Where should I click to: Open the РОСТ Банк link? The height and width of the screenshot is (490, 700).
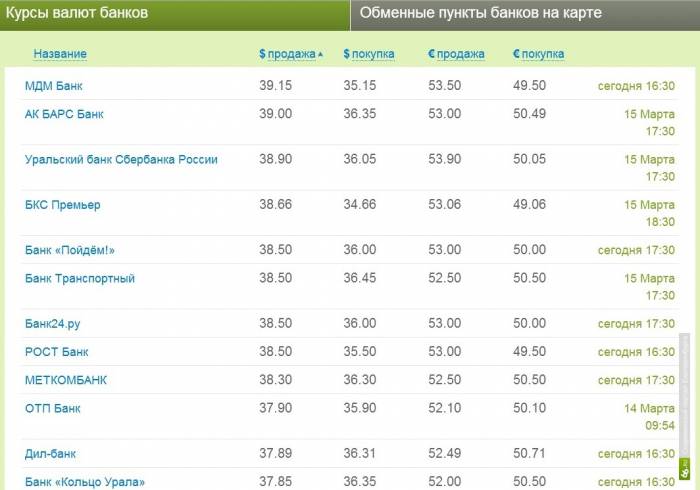(x=56, y=352)
